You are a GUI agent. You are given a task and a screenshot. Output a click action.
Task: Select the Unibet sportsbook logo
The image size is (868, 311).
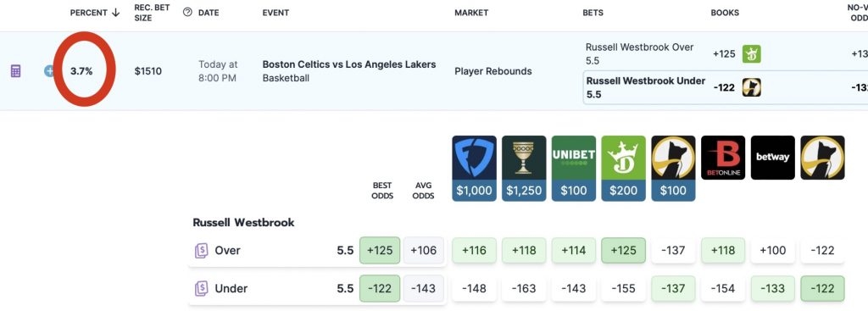[x=574, y=158]
